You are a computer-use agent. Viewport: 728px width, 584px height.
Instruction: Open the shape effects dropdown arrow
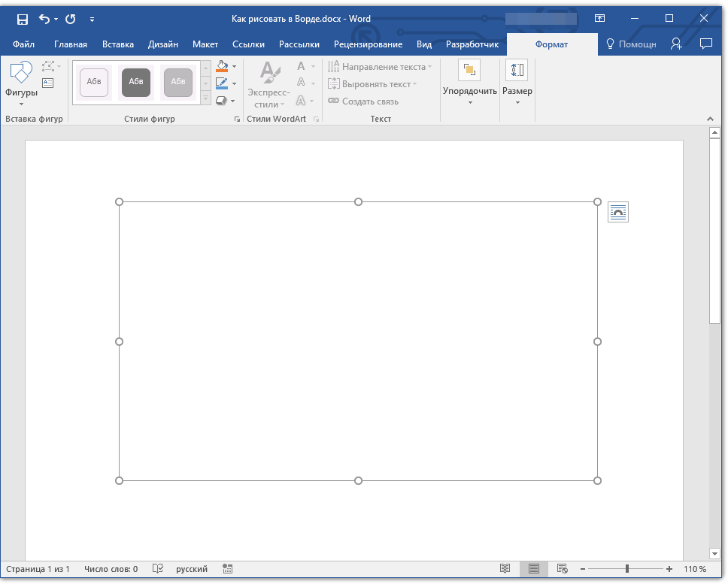pos(233,101)
